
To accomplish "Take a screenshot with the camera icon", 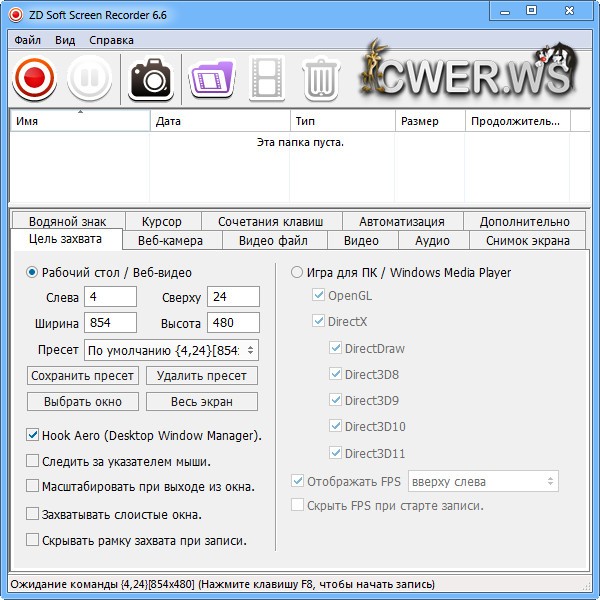I will [152, 79].
